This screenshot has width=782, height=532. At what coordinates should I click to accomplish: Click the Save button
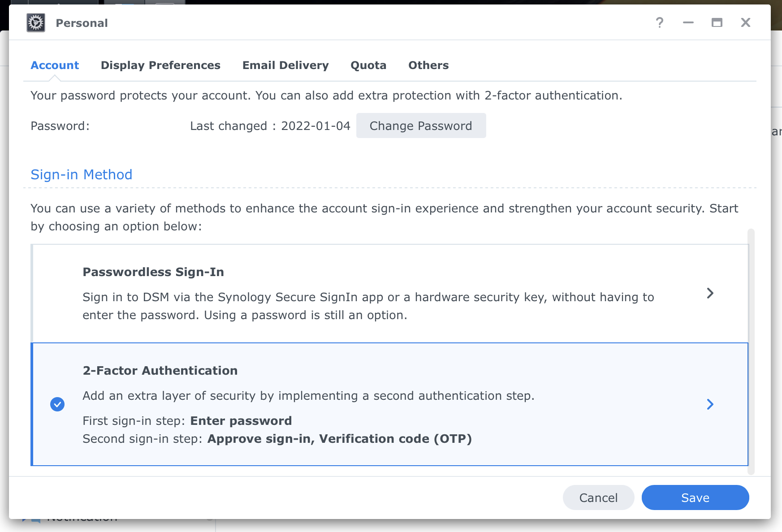pos(695,497)
